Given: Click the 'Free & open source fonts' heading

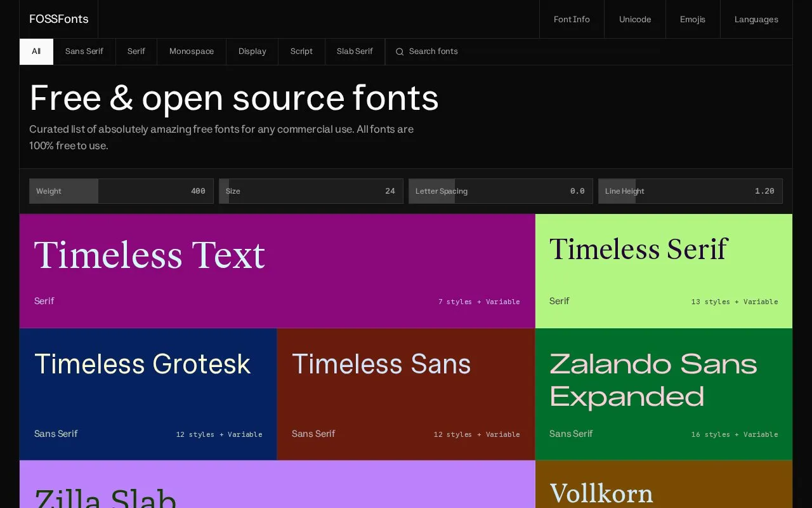Looking at the screenshot, I should (x=234, y=98).
